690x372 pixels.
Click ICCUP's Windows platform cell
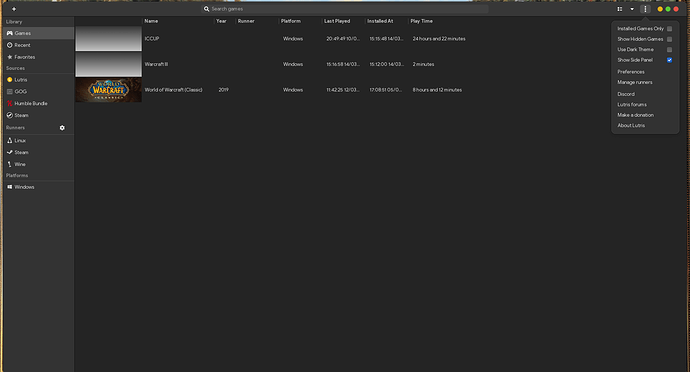pos(293,39)
